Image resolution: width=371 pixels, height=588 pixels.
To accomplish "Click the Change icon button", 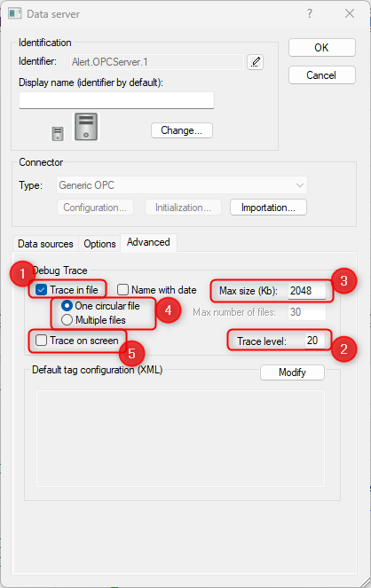I will 182,130.
